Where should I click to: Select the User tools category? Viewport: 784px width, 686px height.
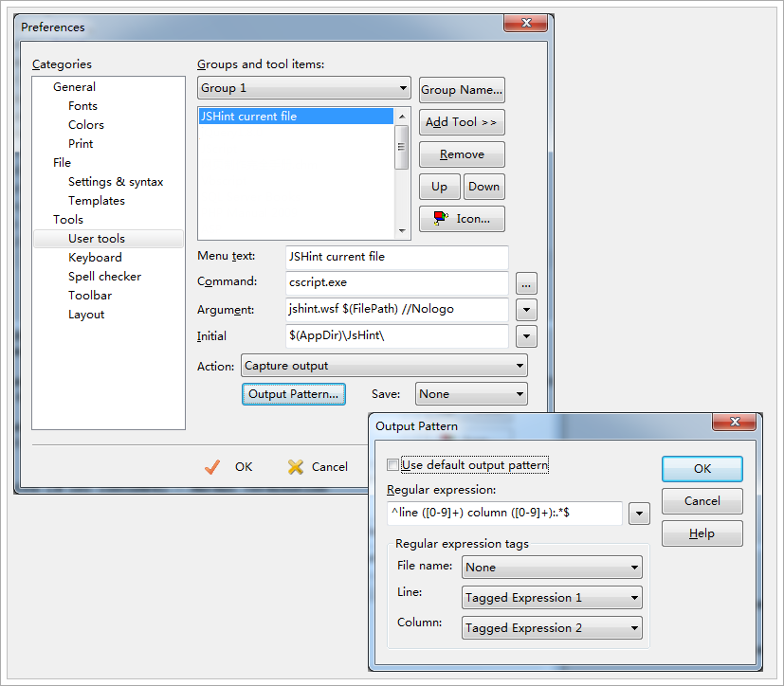(108, 239)
